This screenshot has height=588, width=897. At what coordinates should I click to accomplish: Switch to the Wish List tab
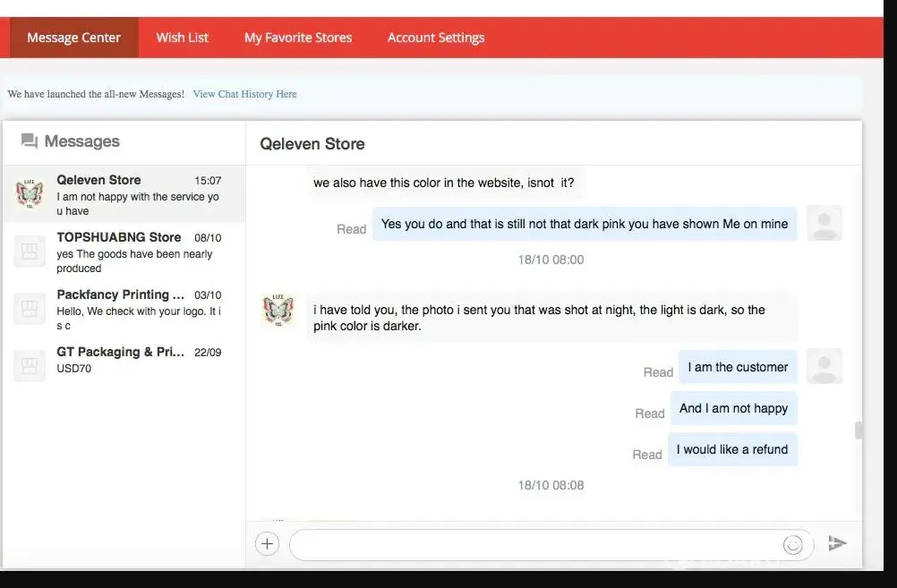pos(182,38)
